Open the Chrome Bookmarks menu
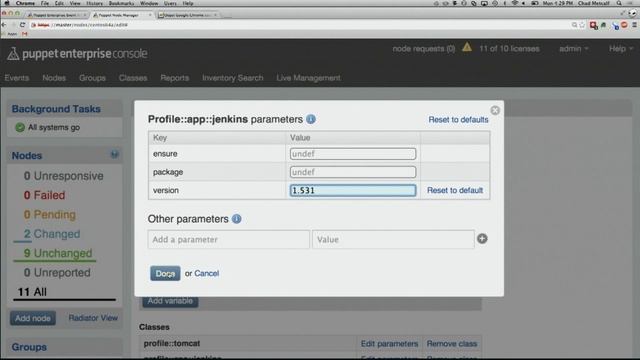The image size is (640, 360). (x=121, y=3)
